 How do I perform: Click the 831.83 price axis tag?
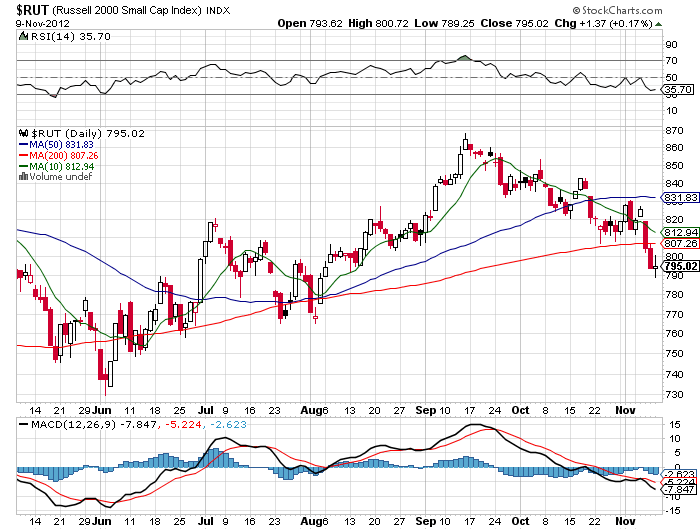[x=680, y=197]
